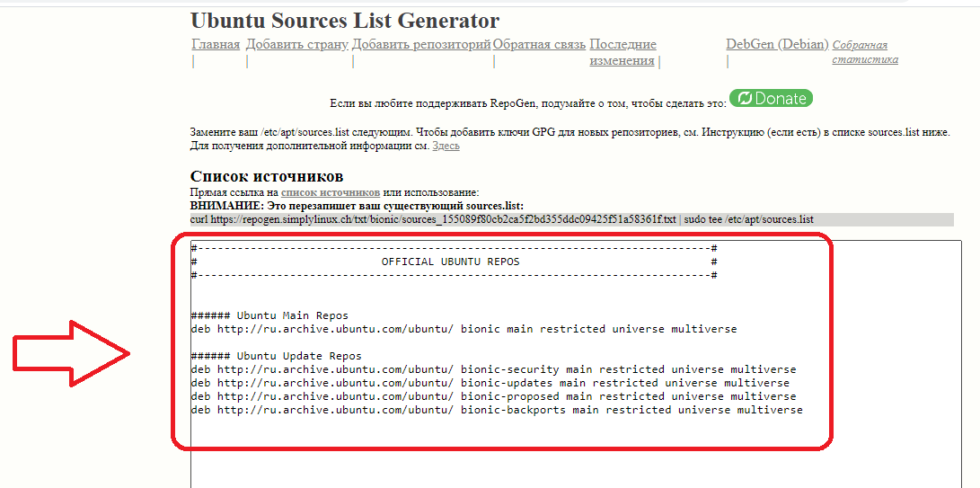
Task: Click the bionic main deb line
Action: [x=464, y=329]
